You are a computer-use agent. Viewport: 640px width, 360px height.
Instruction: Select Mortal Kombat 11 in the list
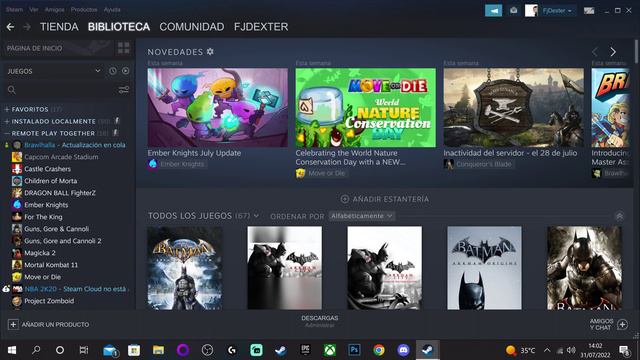click(51, 265)
